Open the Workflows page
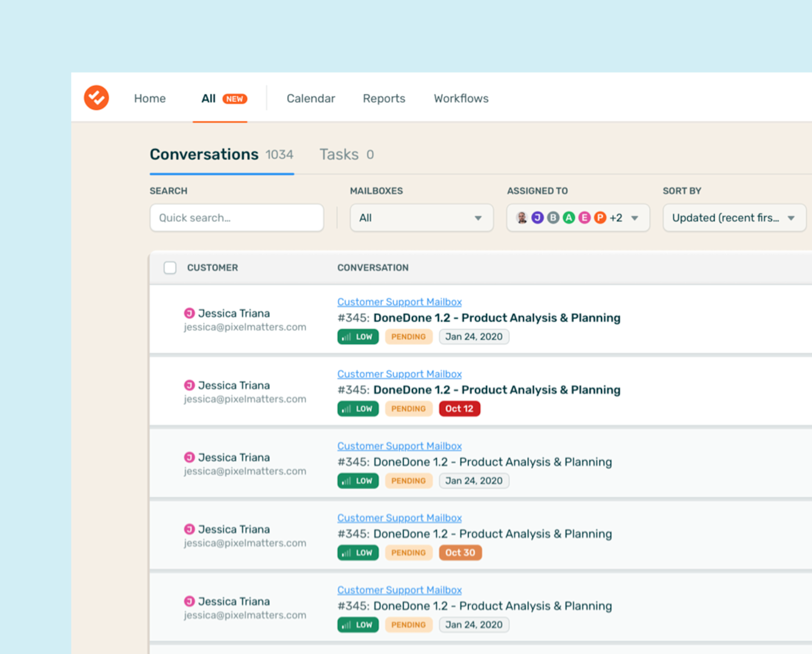This screenshot has width=812, height=654. pyautogui.click(x=461, y=99)
